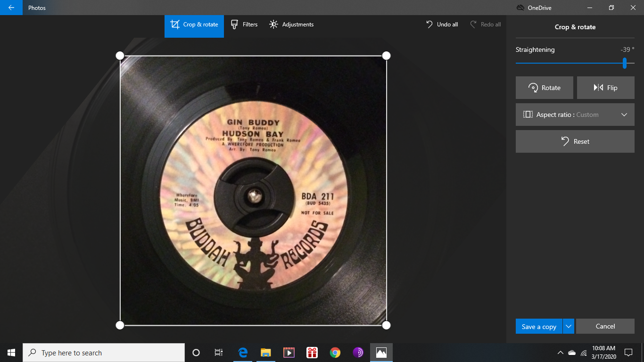Select the bottom-right crop handle
Viewport: 644px width, 362px height.
click(x=386, y=325)
